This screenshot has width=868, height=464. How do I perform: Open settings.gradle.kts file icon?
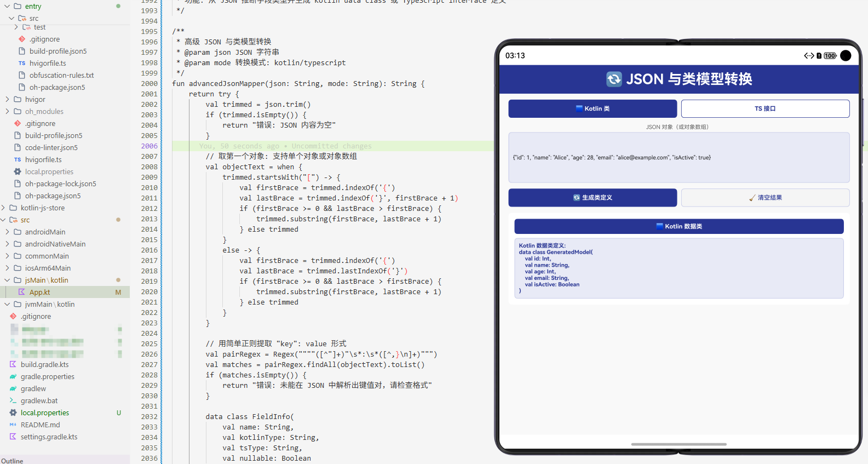click(13, 437)
